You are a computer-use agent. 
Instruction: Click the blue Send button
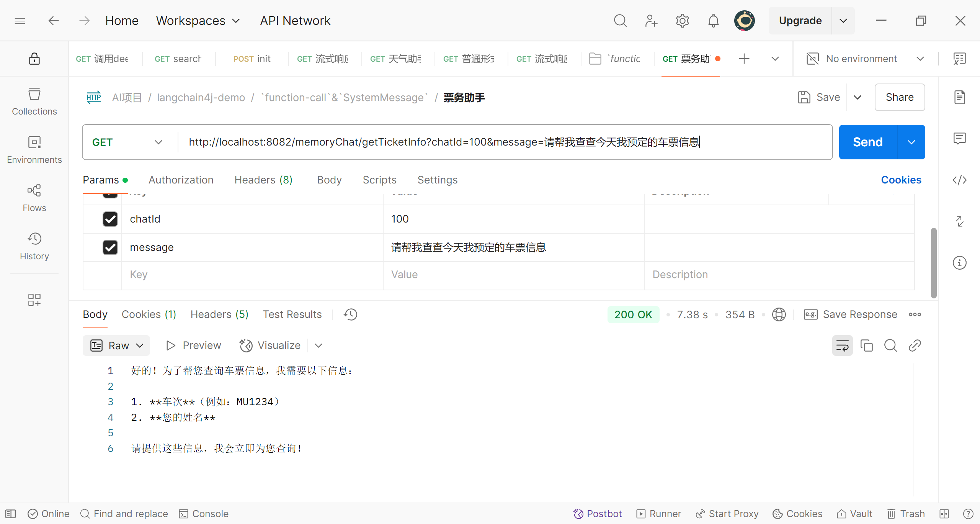(x=867, y=142)
